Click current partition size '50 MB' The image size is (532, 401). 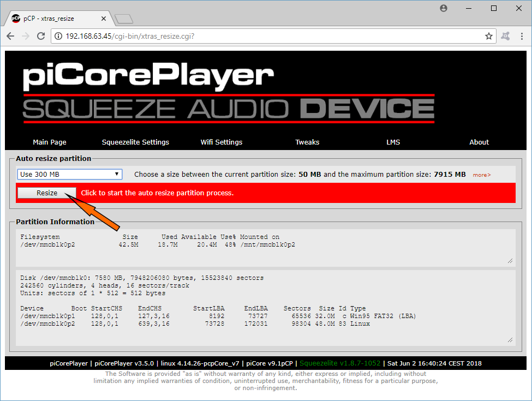coord(310,175)
